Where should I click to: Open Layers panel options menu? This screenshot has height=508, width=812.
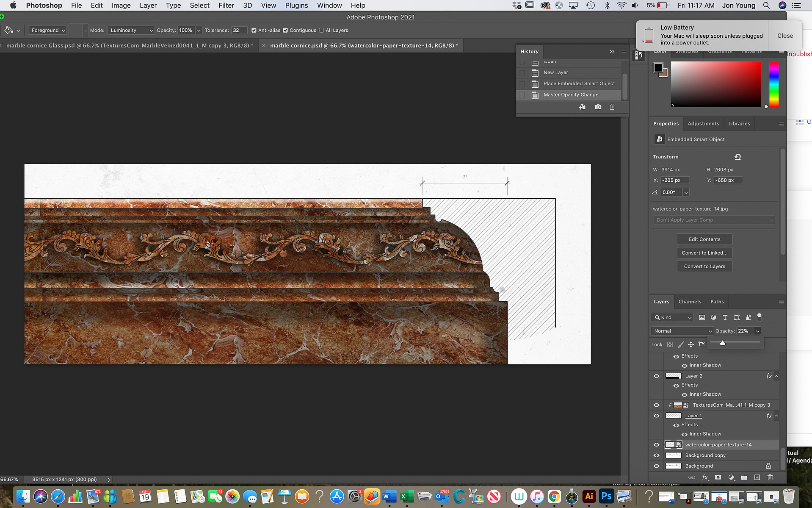[782, 302]
